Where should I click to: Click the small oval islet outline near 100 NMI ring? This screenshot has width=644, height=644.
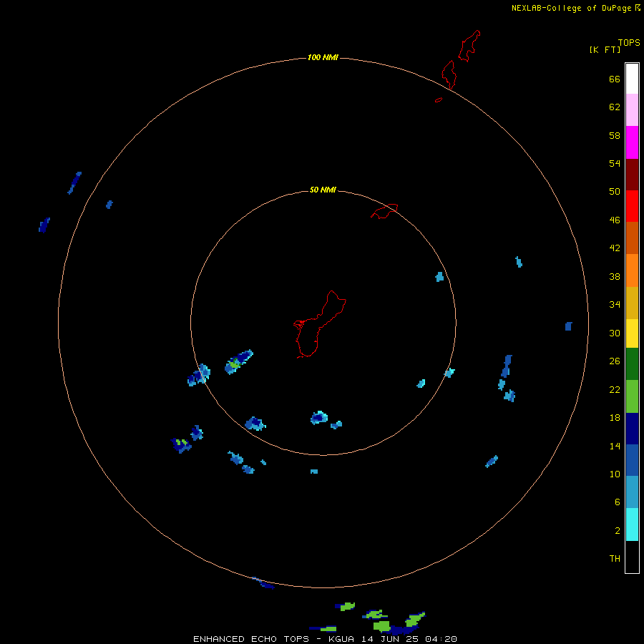439,99
